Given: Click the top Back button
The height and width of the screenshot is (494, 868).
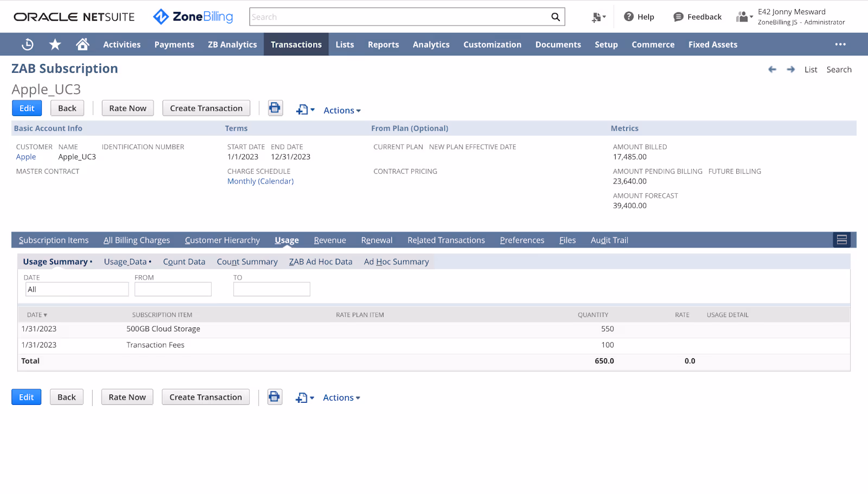Looking at the screenshot, I should pyautogui.click(x=67, y=108).
